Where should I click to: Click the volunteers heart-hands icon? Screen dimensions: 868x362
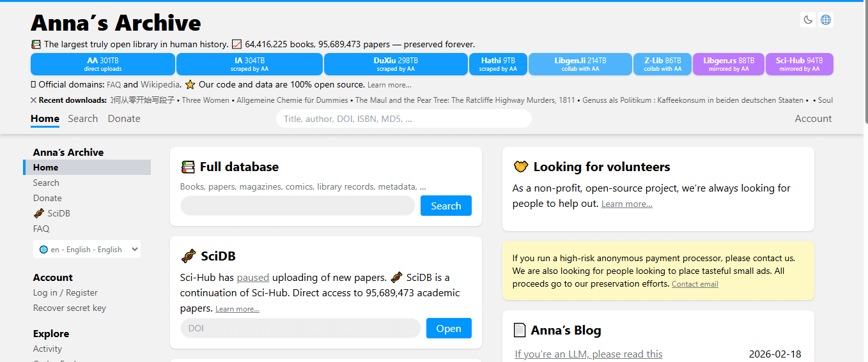pyautogui.click(x=521, y=167)
